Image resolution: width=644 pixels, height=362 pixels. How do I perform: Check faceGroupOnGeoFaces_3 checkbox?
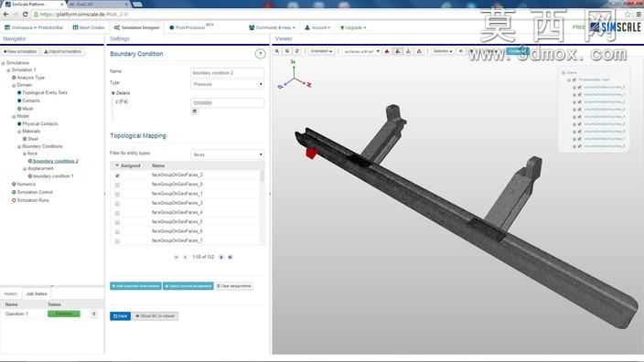coord(117,204)
